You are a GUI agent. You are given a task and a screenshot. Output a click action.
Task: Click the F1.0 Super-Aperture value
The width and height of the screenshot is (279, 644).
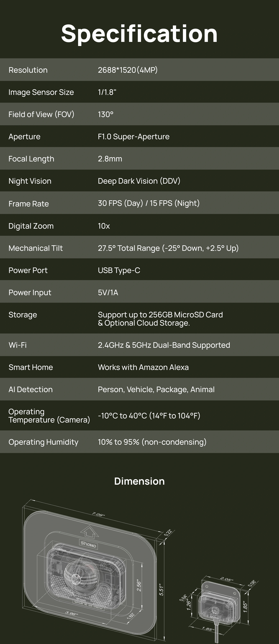134,136
